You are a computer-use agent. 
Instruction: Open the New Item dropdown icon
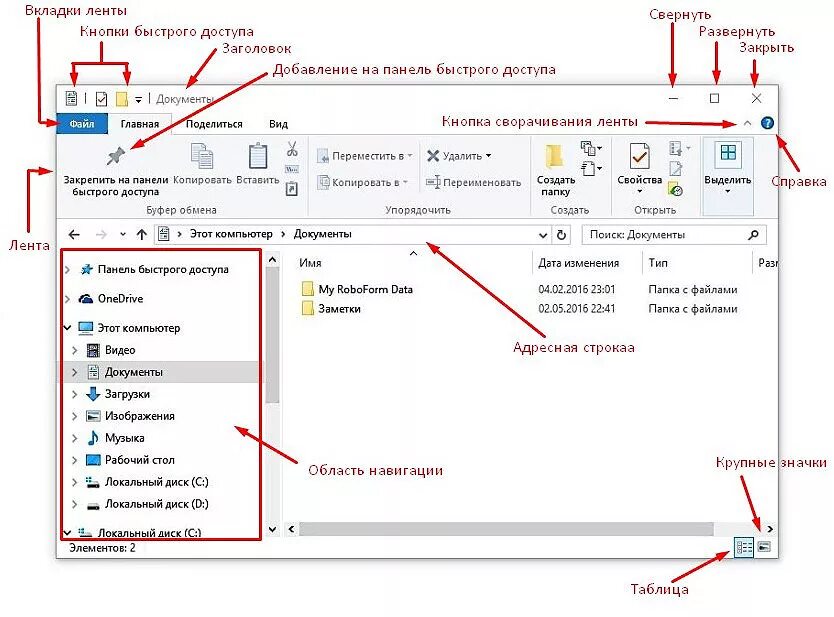click(x=591, y=148)
